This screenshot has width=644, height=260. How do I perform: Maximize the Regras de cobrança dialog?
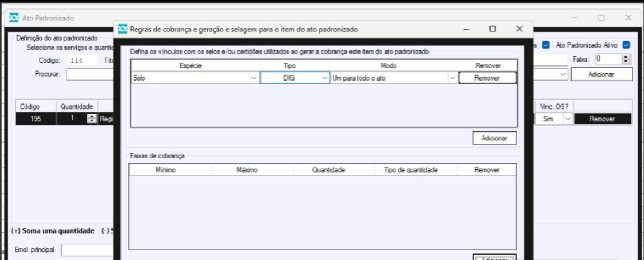click(492, 29)
